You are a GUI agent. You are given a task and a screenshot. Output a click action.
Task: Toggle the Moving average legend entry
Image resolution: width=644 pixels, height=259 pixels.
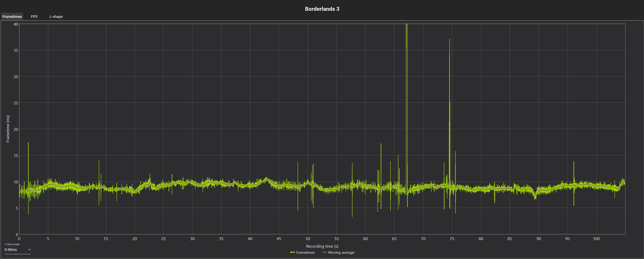(338, 252)
